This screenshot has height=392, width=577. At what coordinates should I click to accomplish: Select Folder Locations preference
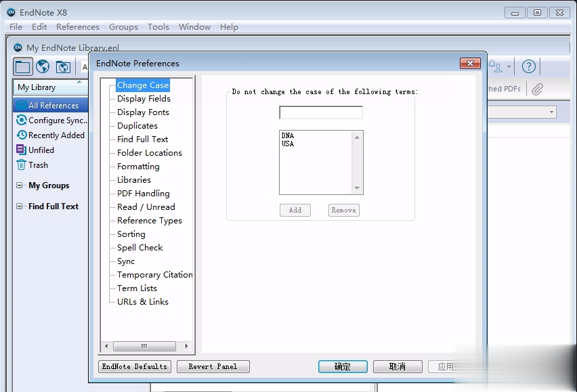(150, 152)
